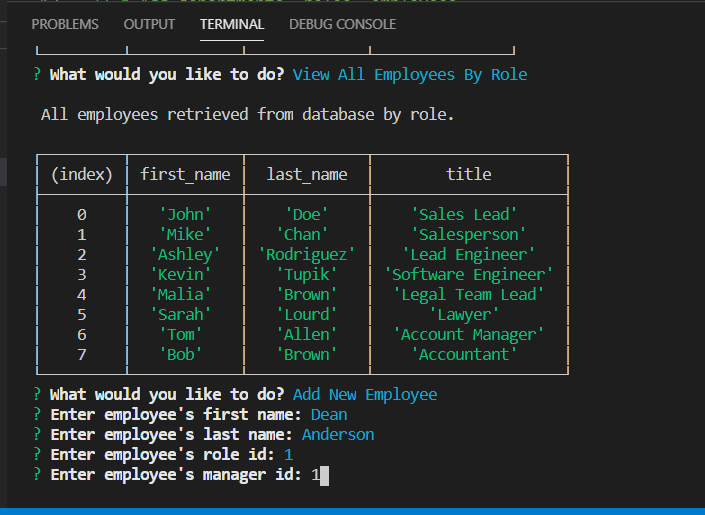Click the 'first_name' column header

(x=185, y=174)
